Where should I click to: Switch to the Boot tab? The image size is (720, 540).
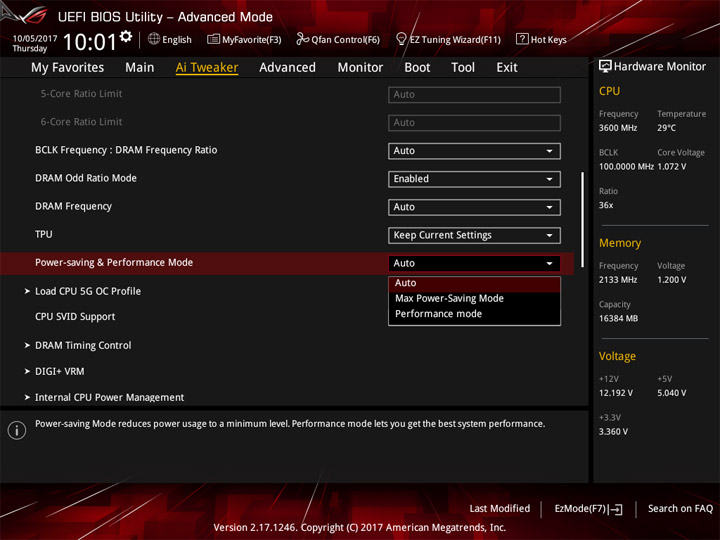pyautogui.click(x=417, y=68)
